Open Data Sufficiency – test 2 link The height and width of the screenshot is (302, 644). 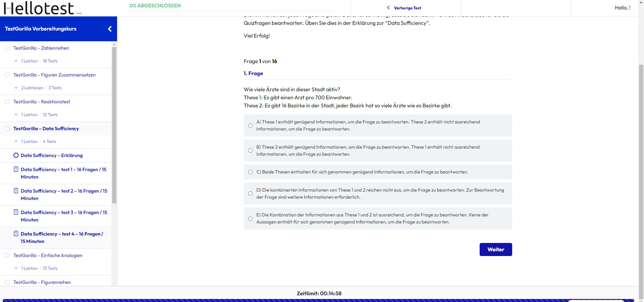pos(64,195)
